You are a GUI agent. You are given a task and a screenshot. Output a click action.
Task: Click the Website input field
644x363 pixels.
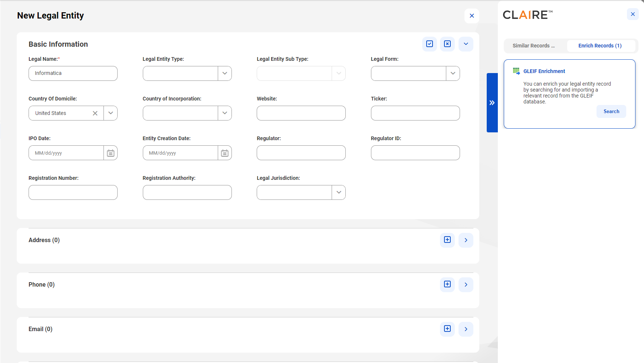point(301,113)
